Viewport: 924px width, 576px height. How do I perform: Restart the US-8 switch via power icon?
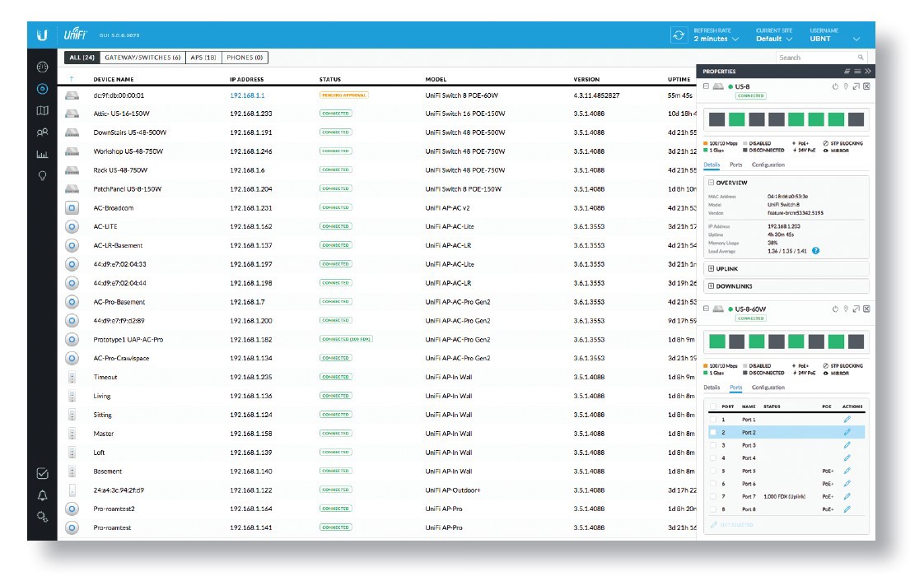835,86
